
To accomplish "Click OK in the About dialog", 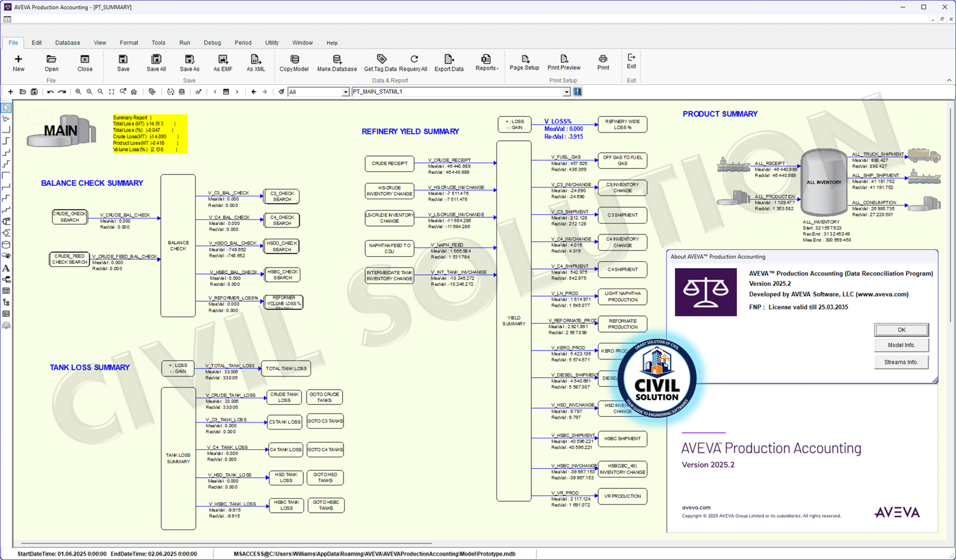I will (x=901, y=329).
